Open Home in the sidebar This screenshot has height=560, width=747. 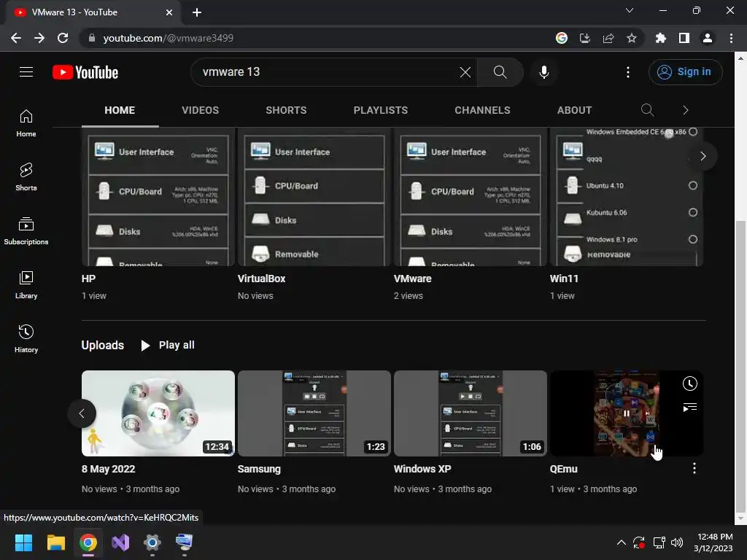26,122
